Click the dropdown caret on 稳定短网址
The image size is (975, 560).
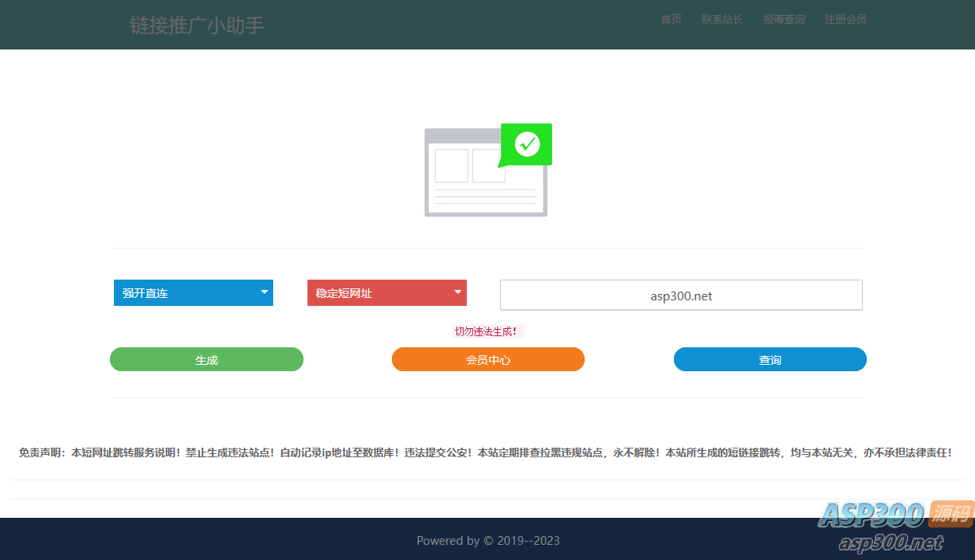pos(457,292)
